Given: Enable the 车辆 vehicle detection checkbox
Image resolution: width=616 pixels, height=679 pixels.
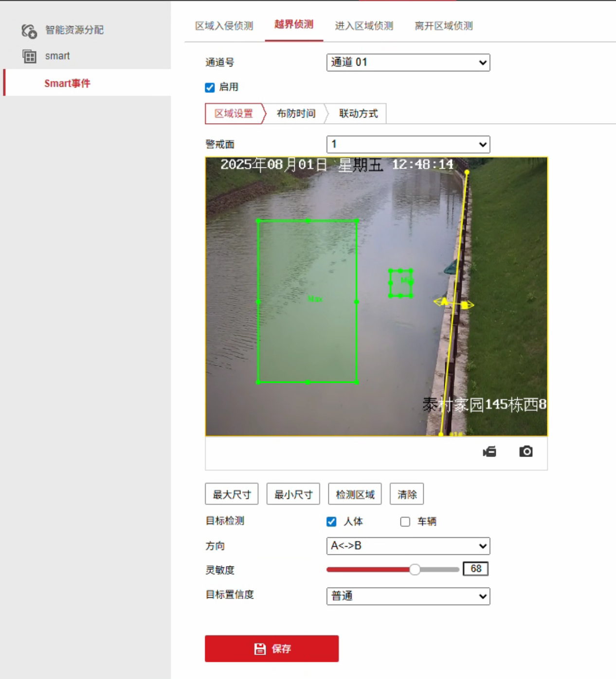Looking at the screenshot, I should pyautogui.click(x=405, y=522).
